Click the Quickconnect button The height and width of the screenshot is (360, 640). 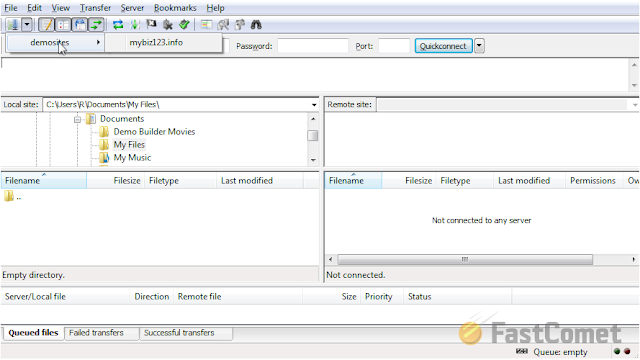(443, 46)
